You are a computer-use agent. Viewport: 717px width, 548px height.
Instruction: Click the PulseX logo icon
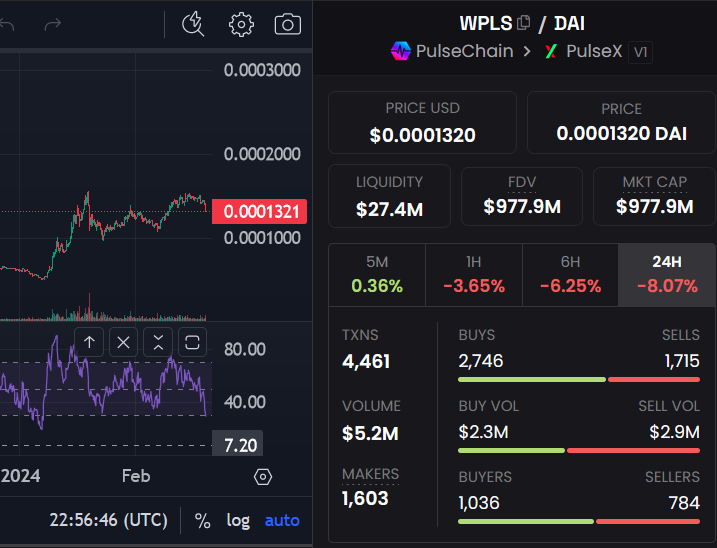(x=551, y=51)
